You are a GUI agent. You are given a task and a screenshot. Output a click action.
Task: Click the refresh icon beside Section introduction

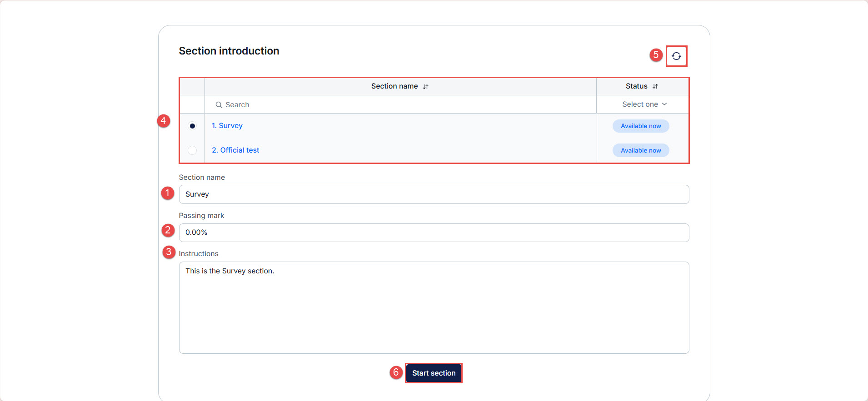point(676,56)
